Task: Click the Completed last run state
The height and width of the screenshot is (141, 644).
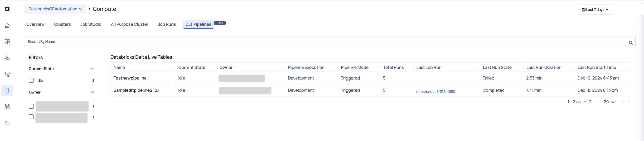Action: pos(494,90)
